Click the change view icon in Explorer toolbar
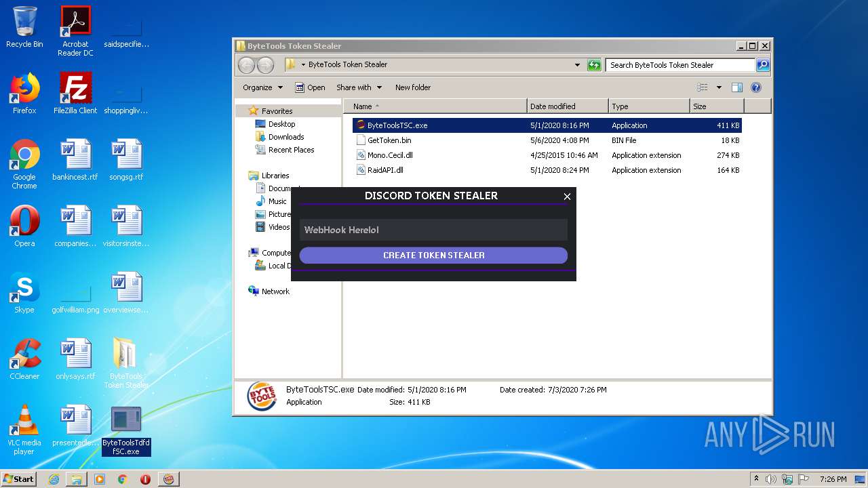 pos(703,87)
